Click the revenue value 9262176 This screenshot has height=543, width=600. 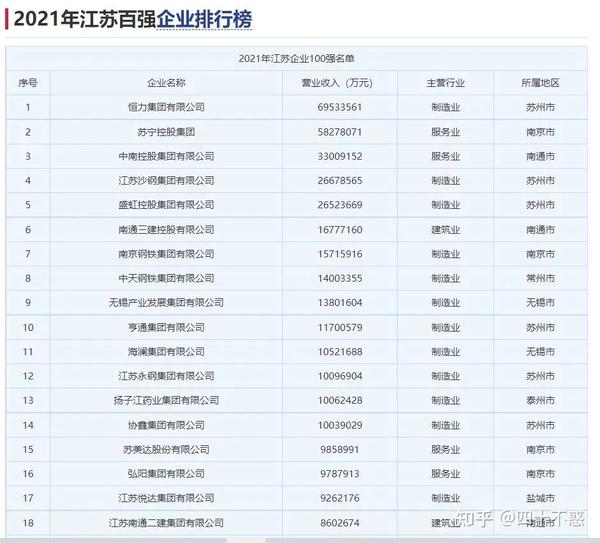340,498
